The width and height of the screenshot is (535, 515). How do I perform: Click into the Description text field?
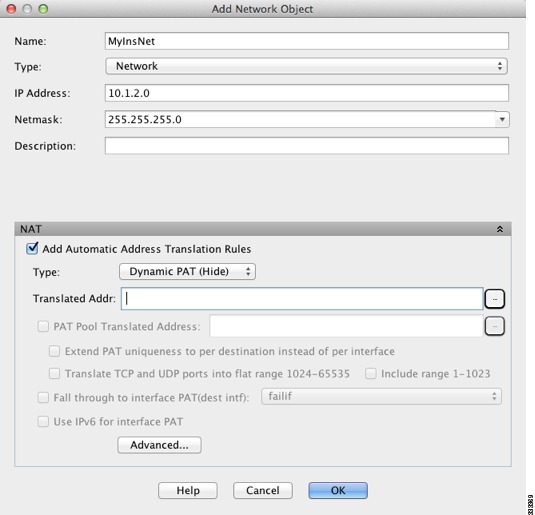point(307,146)
